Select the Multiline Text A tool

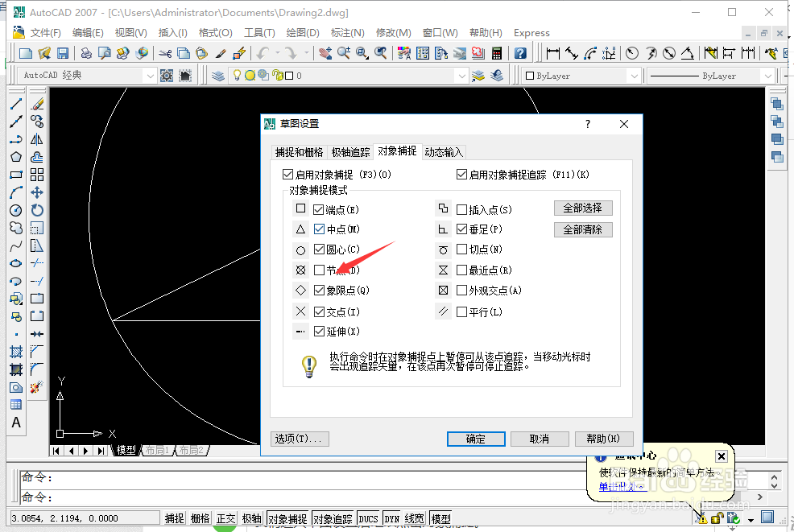point(16,423)
